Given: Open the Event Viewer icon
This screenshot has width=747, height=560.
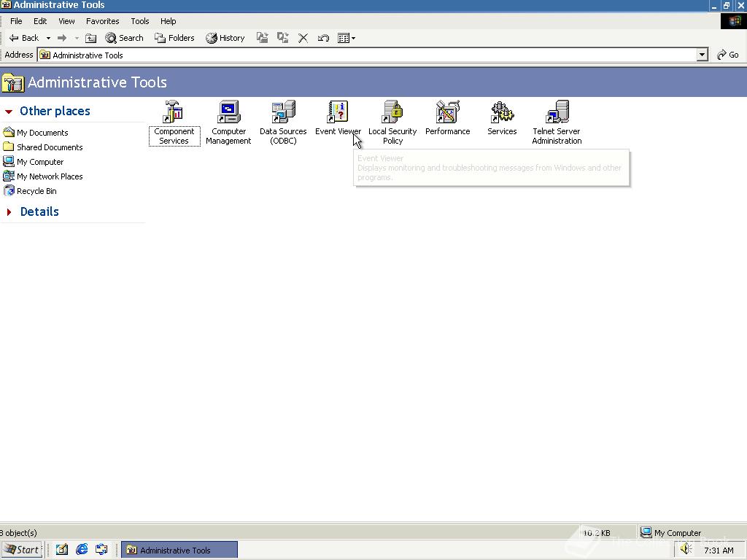Looking at the screenshot, I should [338, 117].
